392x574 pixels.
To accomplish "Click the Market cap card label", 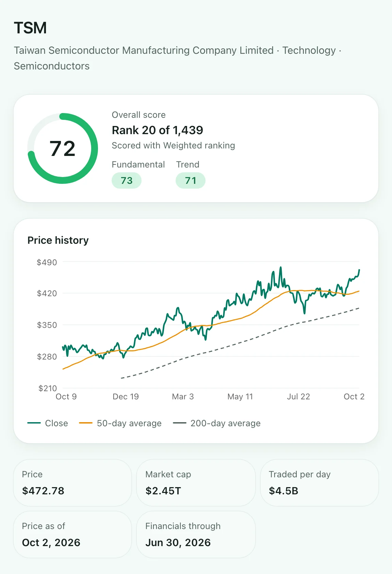I will 168,475.
